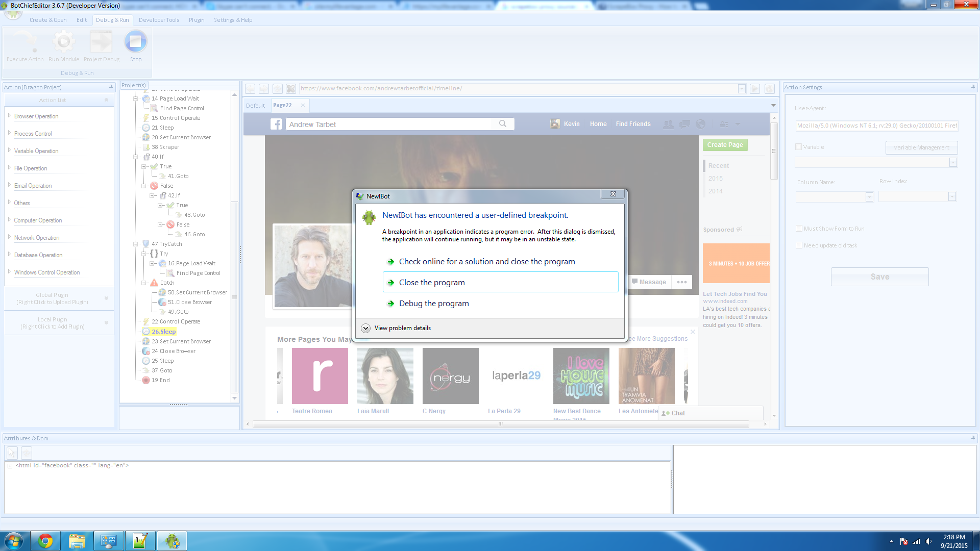Image resolution: width=980 pixels, height=551 pixels.
Task: Switch to the Default browser tab
Action: point(255,106)
